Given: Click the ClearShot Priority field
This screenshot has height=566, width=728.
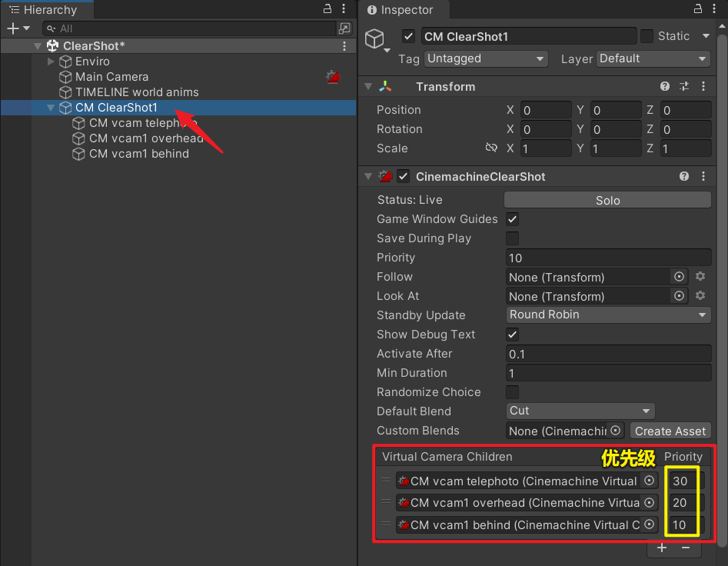Looking at the screenshot, I should point(608,258).
